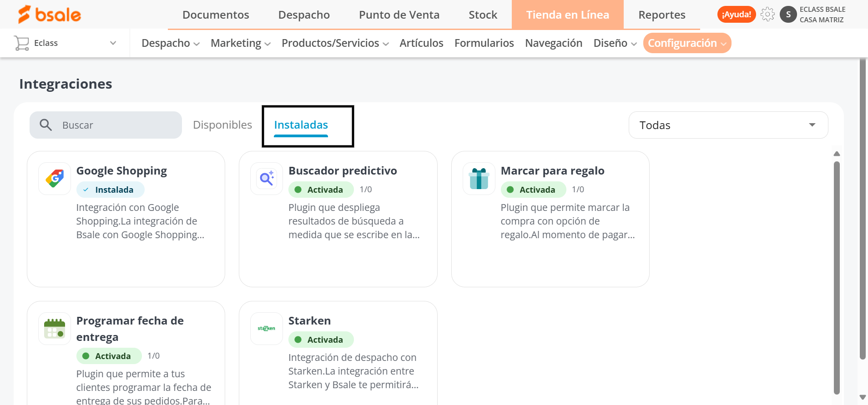
Task: Click into the Buscar search field
Action: tap(106, 125)
